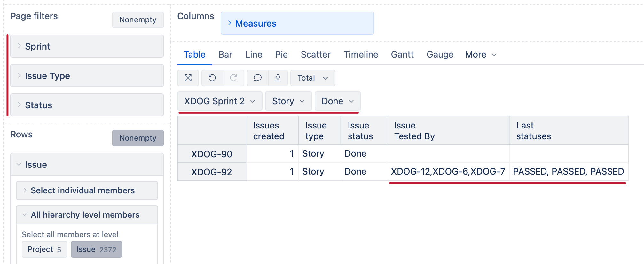Expand the Sprint page filter
The height and width of the screenshot is (264, 644).
tap(87, 46)
